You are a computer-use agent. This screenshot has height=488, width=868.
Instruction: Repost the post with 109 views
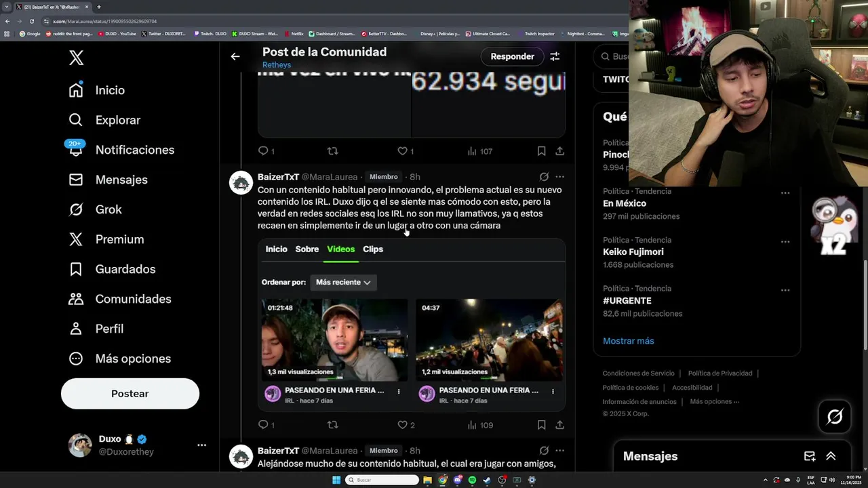pyautogui.click(x=332, y=425)
